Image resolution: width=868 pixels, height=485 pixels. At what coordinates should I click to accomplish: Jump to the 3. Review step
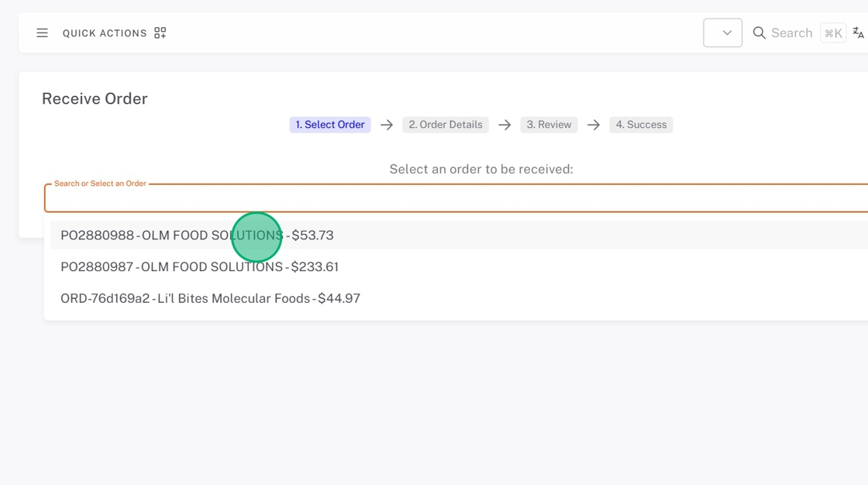(549, 125)
